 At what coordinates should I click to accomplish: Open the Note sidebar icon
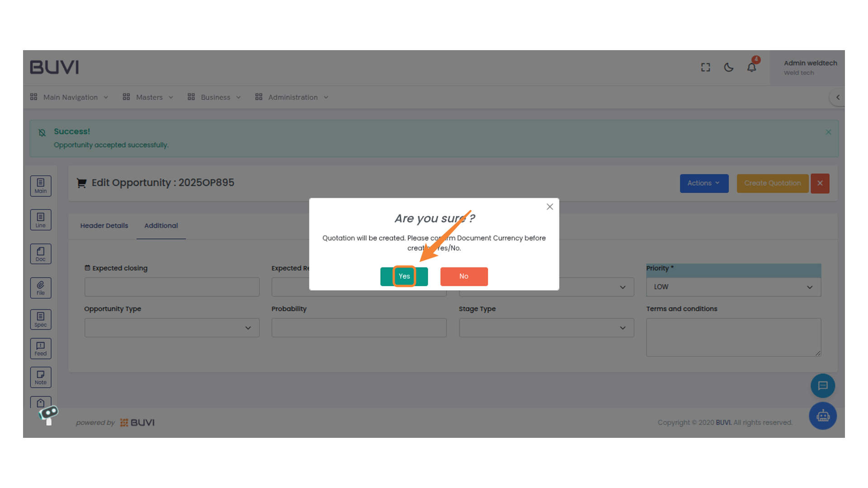(x=41, y=377)
